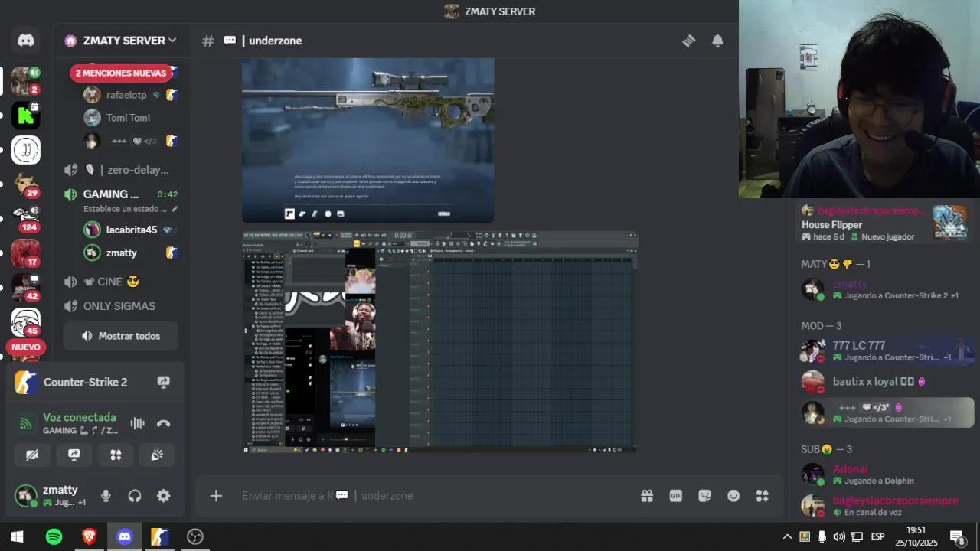Toggle noise suppression waveform button
Screen dimensions: 980x551
[x=137, y=423]
